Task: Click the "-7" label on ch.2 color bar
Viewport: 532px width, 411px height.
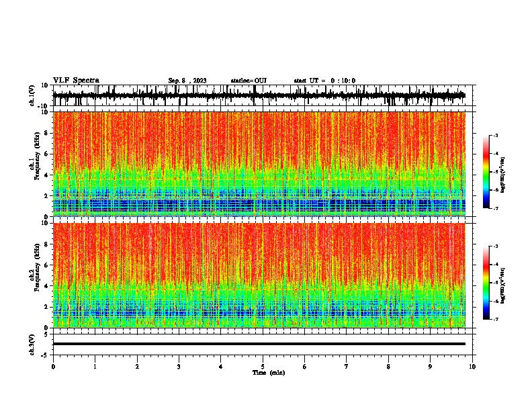Action: [x=495, y=320]
